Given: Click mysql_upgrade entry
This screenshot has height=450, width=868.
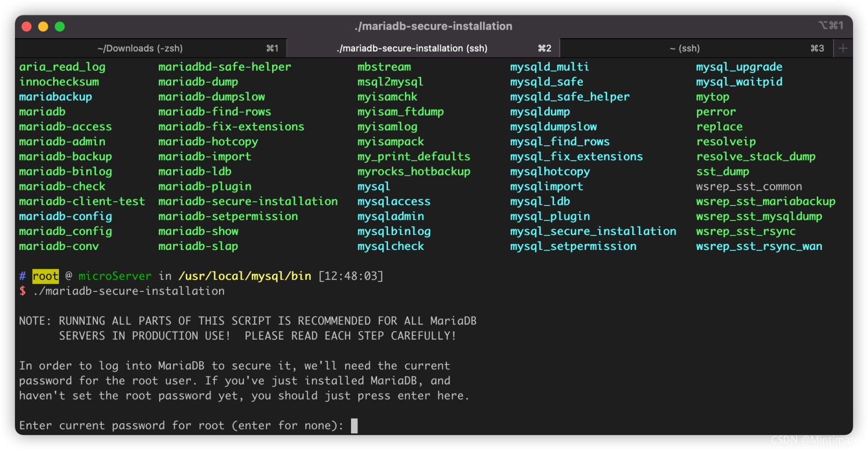Looking at the screenshot, I should click(x=739, y=67).
